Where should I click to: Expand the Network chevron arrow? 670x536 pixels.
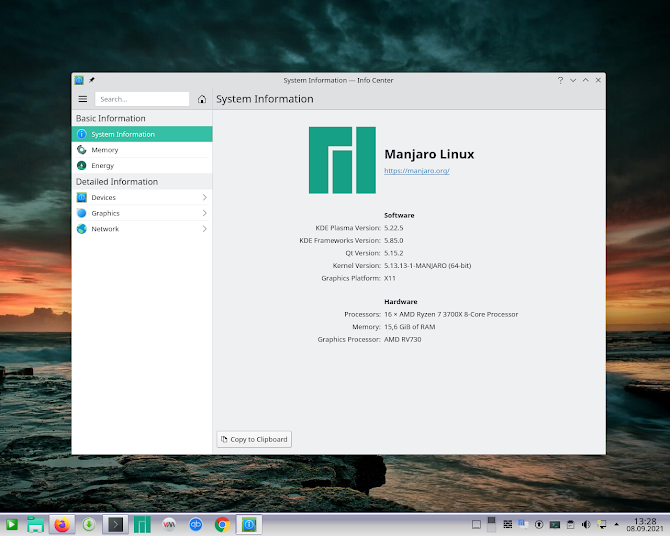click(x=205, y=229)
